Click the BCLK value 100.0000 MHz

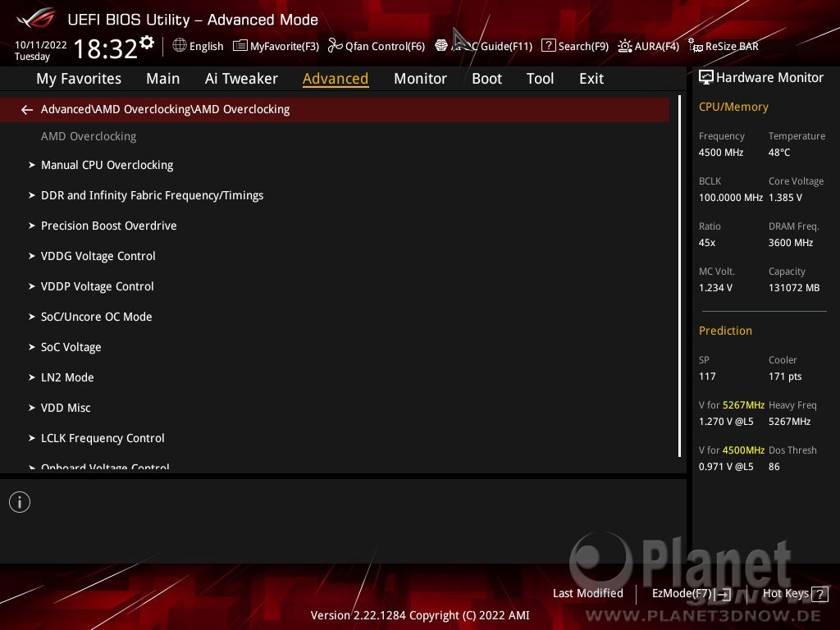coord(730,198)
